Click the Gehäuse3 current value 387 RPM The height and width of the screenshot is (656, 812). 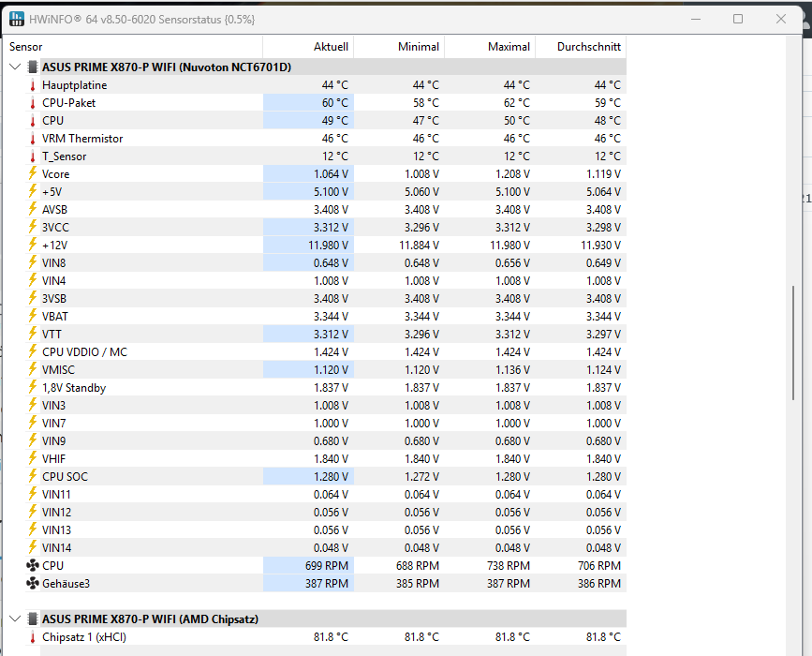pos(327,584)
